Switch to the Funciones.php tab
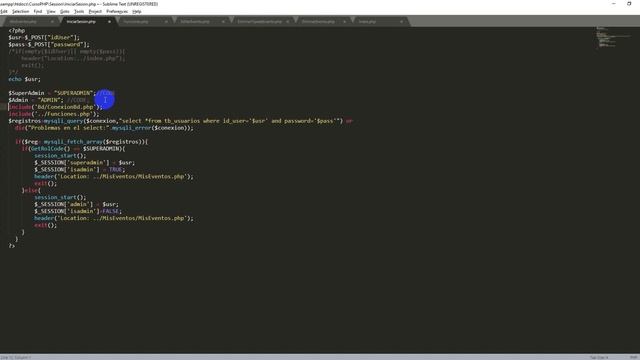 tap(136, 21)
